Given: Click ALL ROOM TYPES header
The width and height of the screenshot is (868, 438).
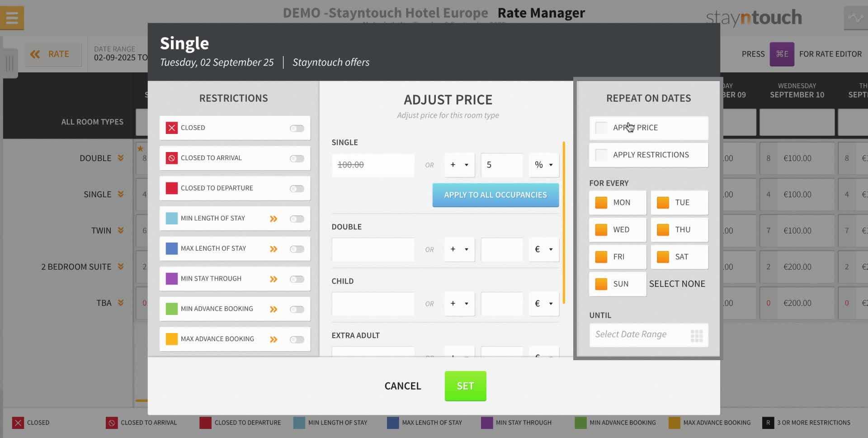Looking at the screenshot, I should [92, 122].
